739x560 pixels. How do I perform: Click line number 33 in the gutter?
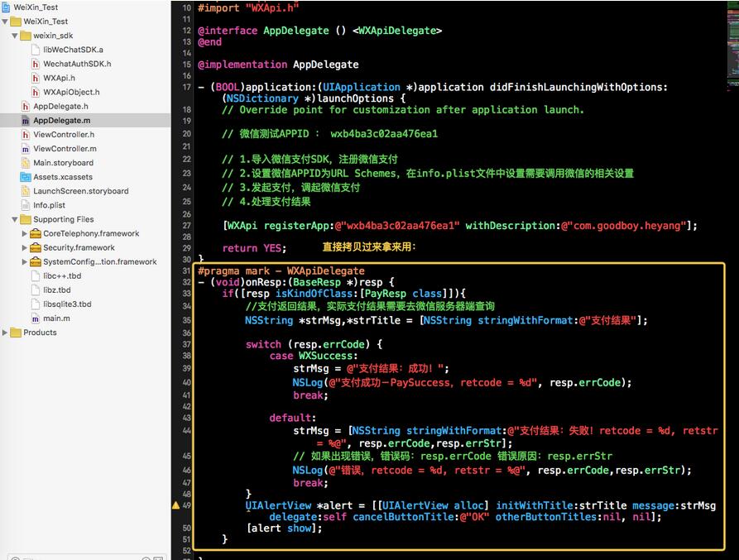[186, 294]
